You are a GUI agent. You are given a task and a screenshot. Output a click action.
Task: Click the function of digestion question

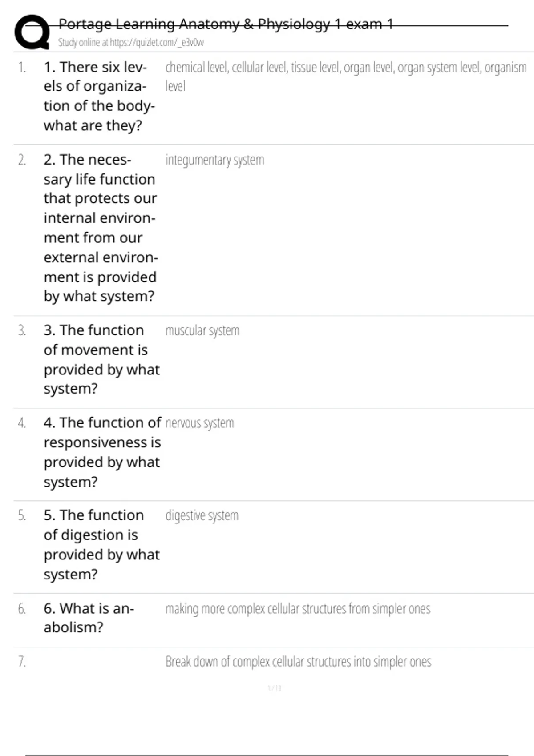(x=101, y=544)
